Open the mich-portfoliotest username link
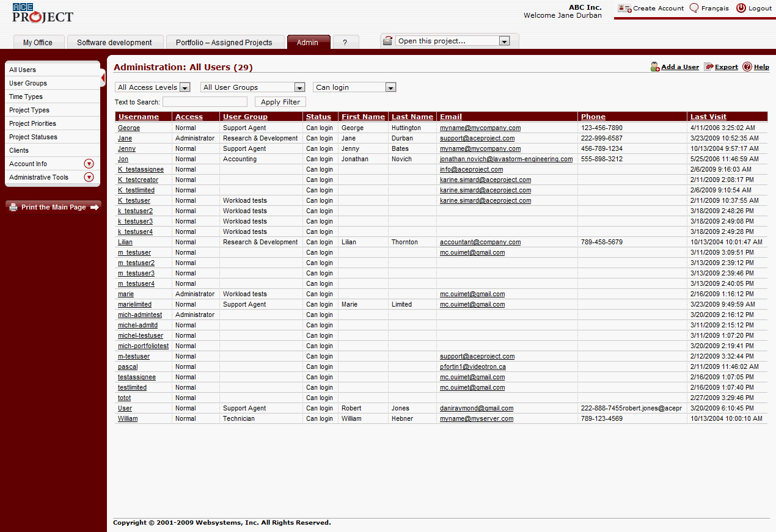Viewport: 776px width, 532px height. (x=143, y=346)
